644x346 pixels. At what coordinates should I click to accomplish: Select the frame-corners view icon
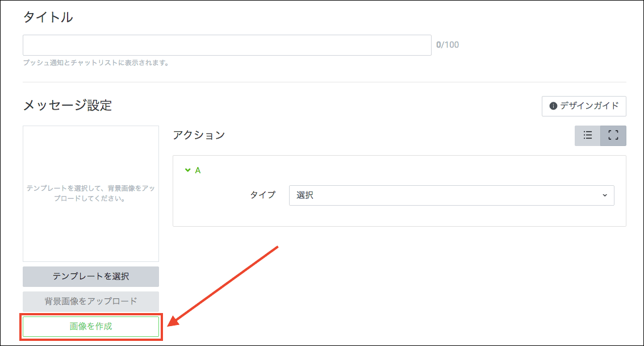[613, 135]
